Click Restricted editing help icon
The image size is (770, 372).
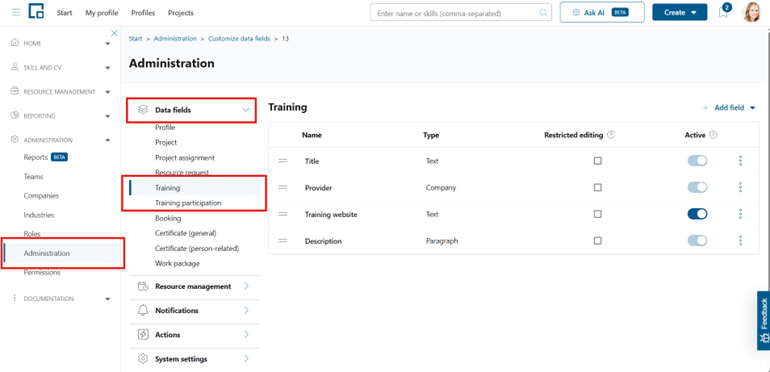[611, 134]
